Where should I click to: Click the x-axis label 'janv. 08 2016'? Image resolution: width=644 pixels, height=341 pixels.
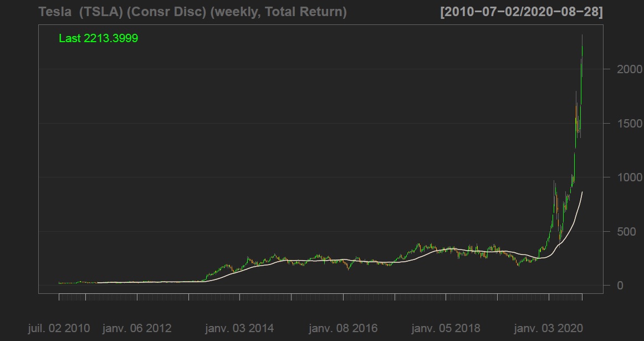343,328
